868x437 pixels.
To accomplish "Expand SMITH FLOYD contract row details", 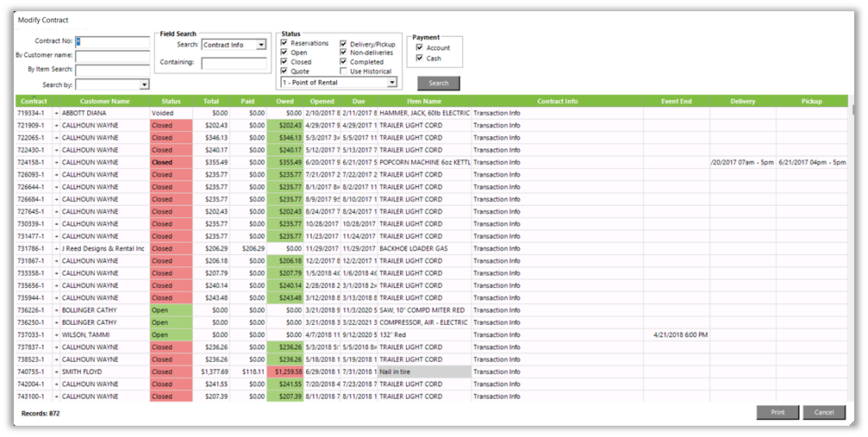I will tap(57, 372).
